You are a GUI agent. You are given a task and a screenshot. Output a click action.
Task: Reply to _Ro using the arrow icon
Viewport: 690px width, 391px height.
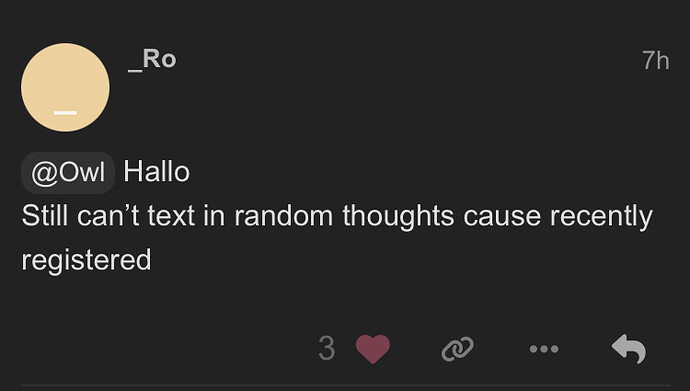(629, 349)
